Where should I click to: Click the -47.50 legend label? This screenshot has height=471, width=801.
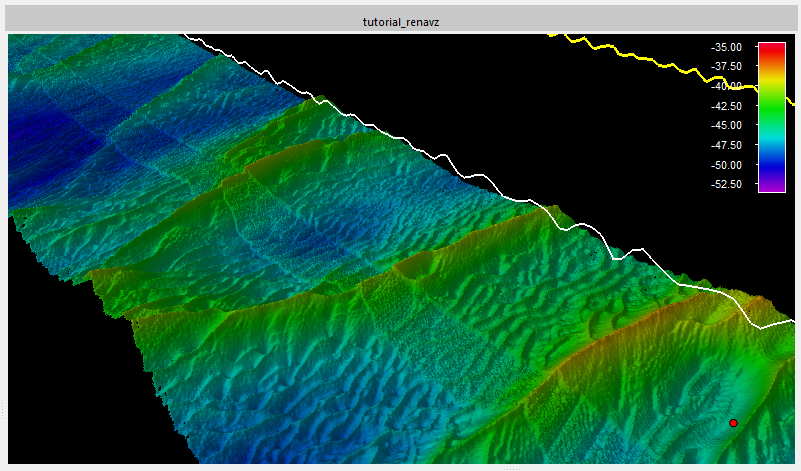[726, 145]
